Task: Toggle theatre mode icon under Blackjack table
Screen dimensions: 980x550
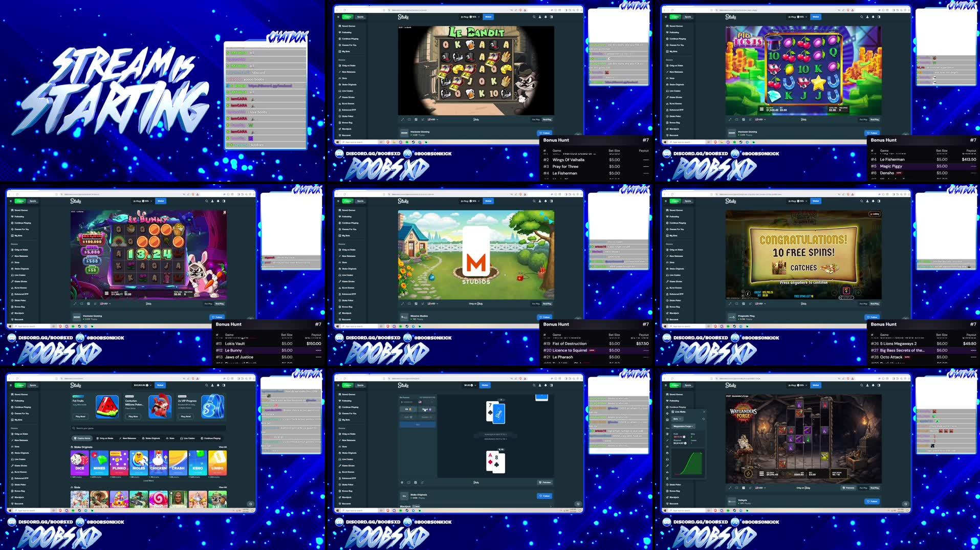Action: coord(408,482)
